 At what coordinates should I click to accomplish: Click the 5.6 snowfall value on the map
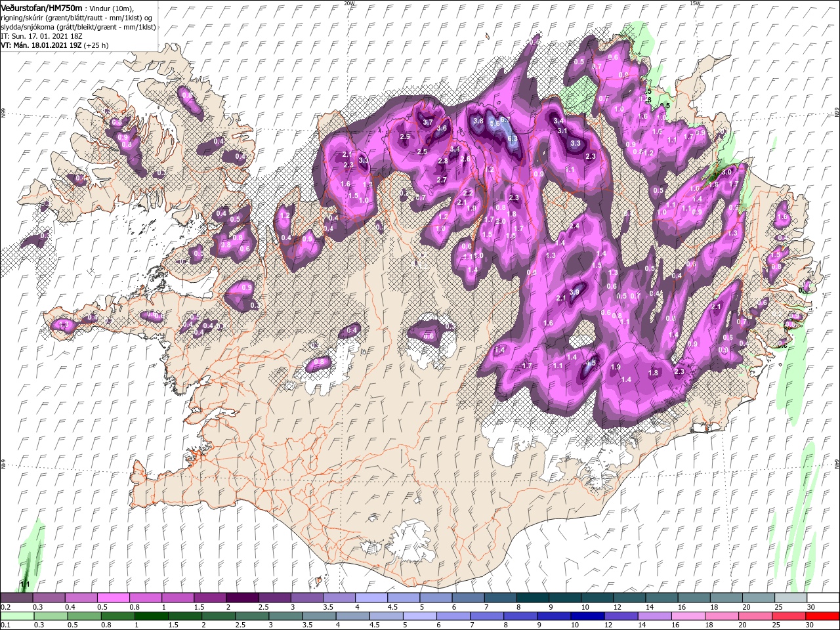[495, 123]
